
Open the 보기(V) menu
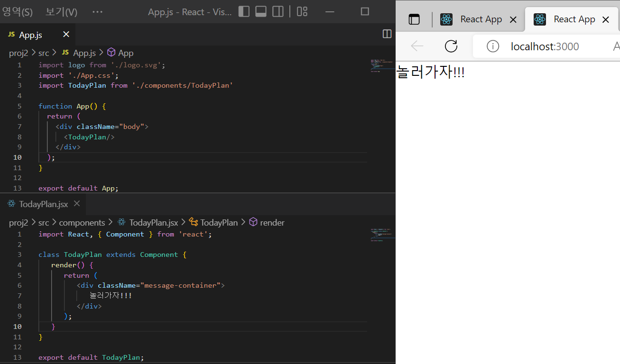[61, 12]
